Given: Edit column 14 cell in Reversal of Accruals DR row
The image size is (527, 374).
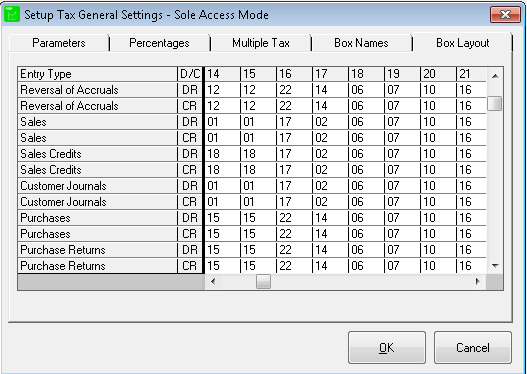Looking at the screenshot, I should point(222,90).
